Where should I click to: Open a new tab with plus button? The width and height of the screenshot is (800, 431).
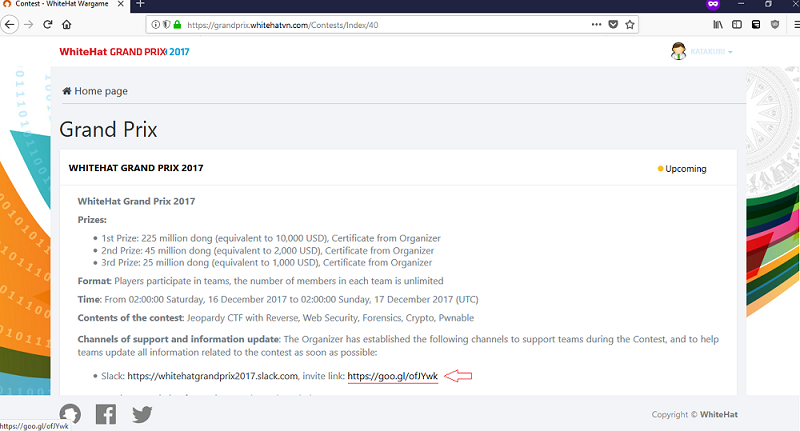(x=141, y=5)
